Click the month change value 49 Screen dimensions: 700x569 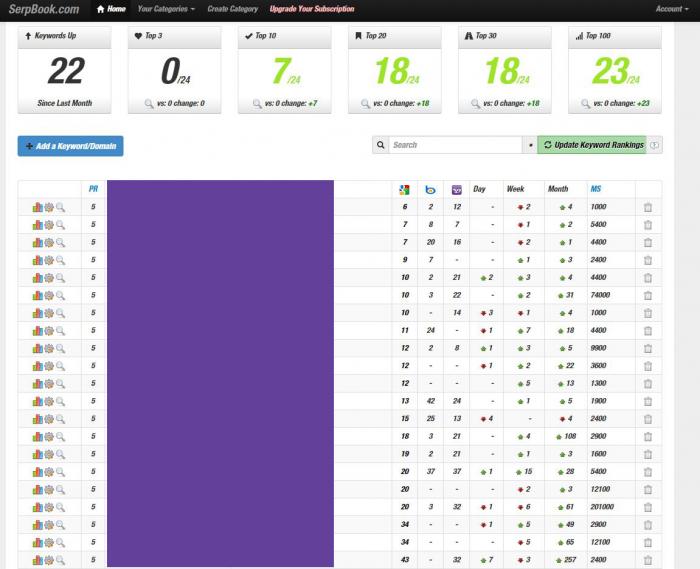[570, 524]
